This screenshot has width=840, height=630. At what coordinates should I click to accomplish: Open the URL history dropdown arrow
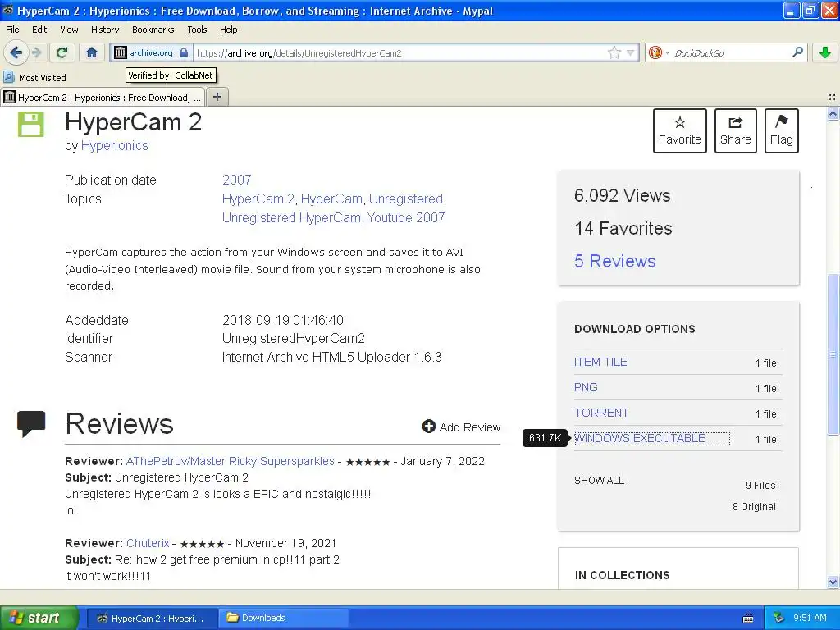pyautogui.click(x=631, y=52)
